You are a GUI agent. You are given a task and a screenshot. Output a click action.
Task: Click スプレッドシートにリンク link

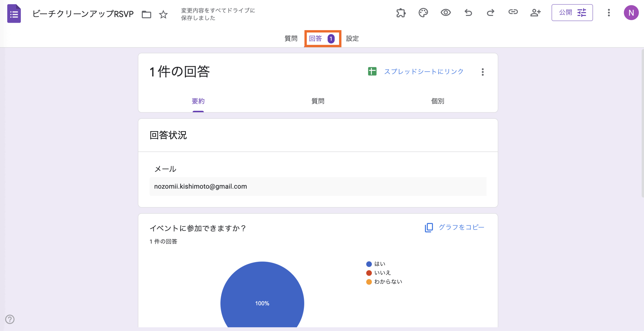click(424, 72)
